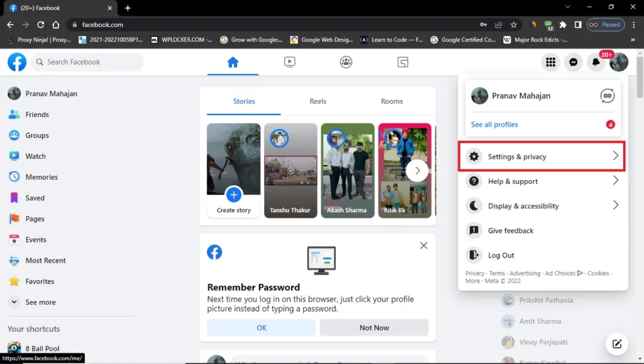Viewport: 644px width, 364px height.
Task: Click the new message compose icon
Action: [x=617, y=344]
